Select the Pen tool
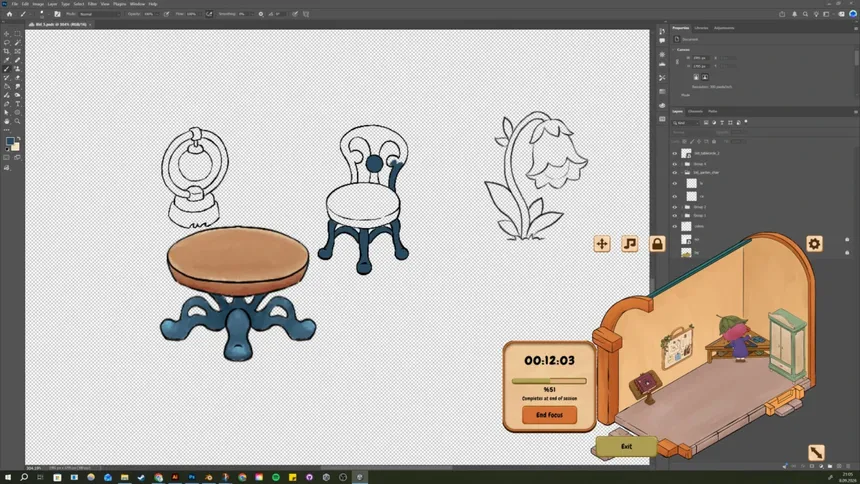 tap(7, 104)
